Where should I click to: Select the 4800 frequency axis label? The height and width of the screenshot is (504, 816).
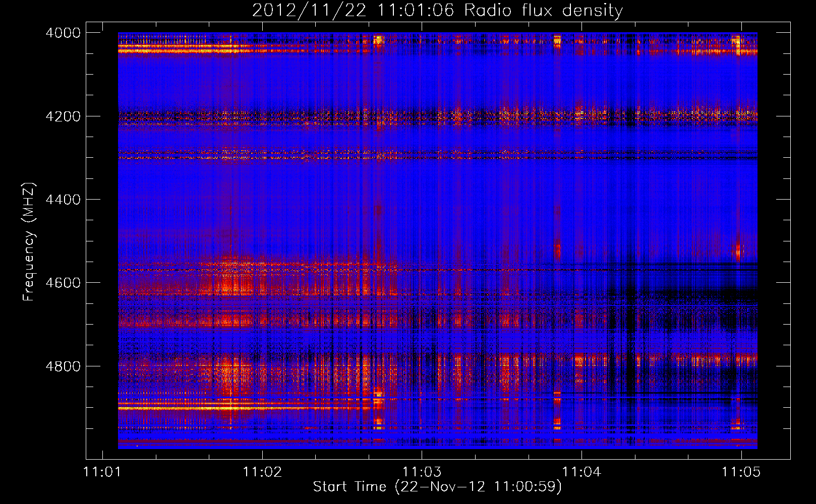tap(63, 366)
